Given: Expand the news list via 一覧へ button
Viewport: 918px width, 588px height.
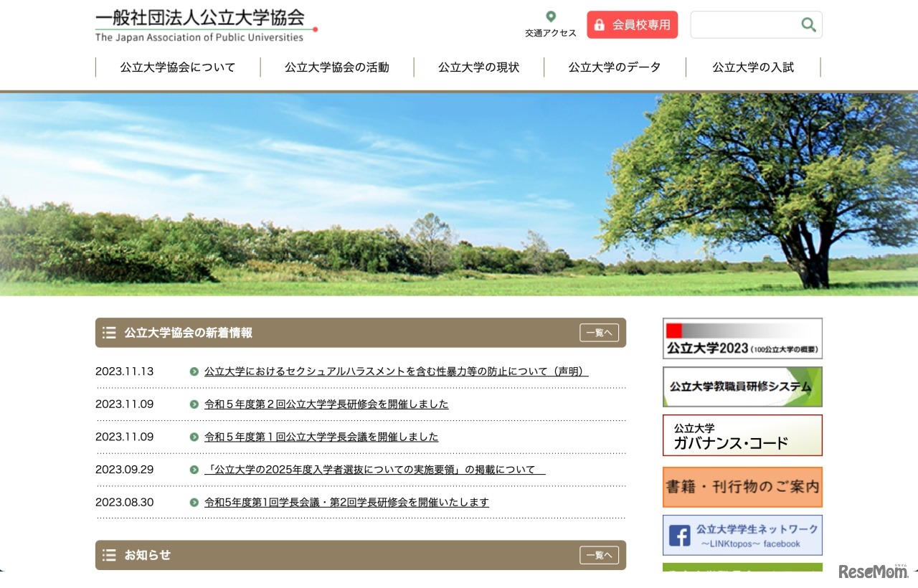Looking at the screenshot, I should 599,332.
